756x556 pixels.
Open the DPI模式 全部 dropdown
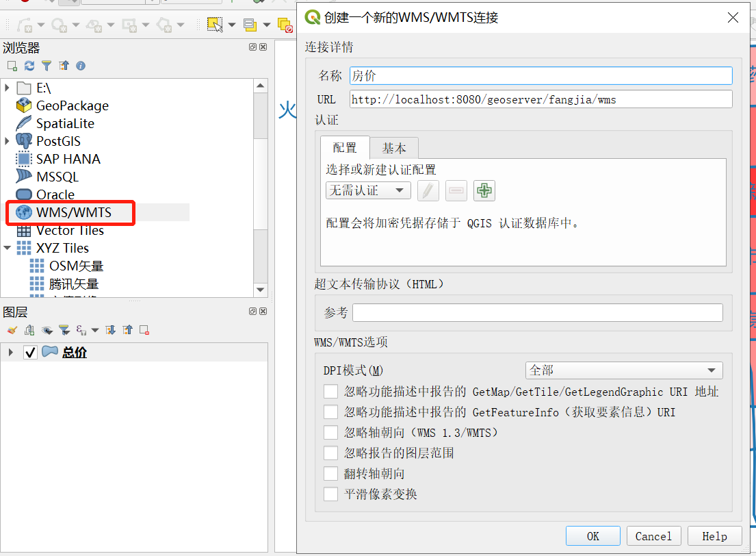(x=623, y=370)
